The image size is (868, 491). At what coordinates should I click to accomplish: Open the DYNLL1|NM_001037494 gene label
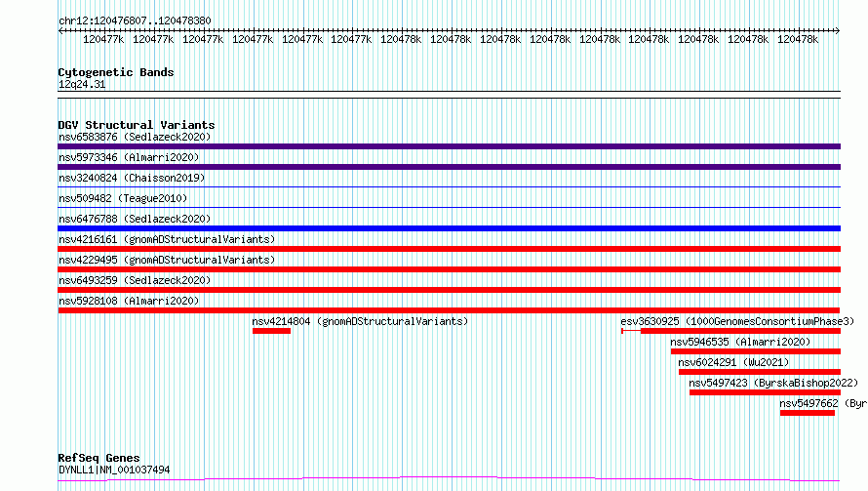click(x=114, y=470)
